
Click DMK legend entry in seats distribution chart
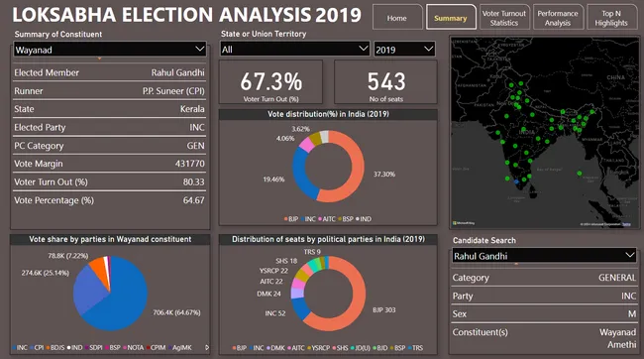pos(276,348)
